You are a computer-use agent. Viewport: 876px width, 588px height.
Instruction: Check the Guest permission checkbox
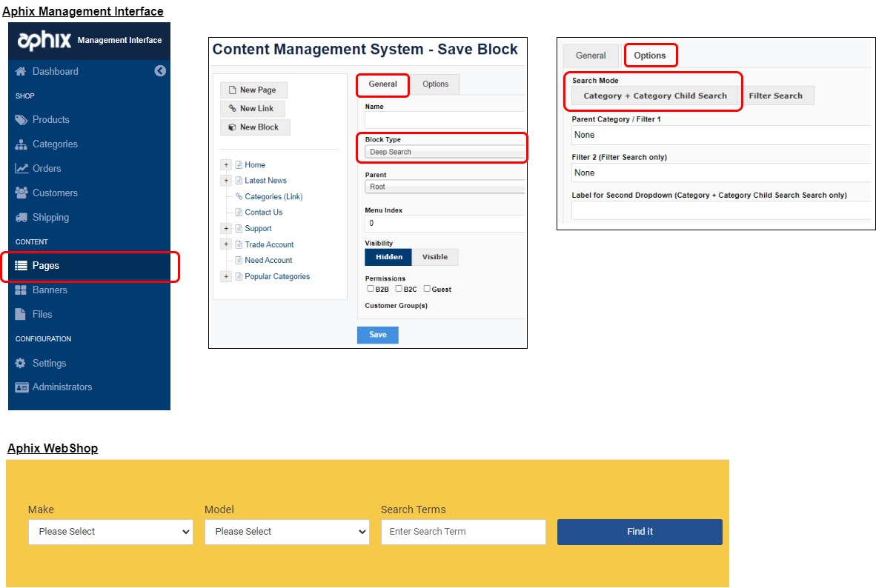coord(427,289)
